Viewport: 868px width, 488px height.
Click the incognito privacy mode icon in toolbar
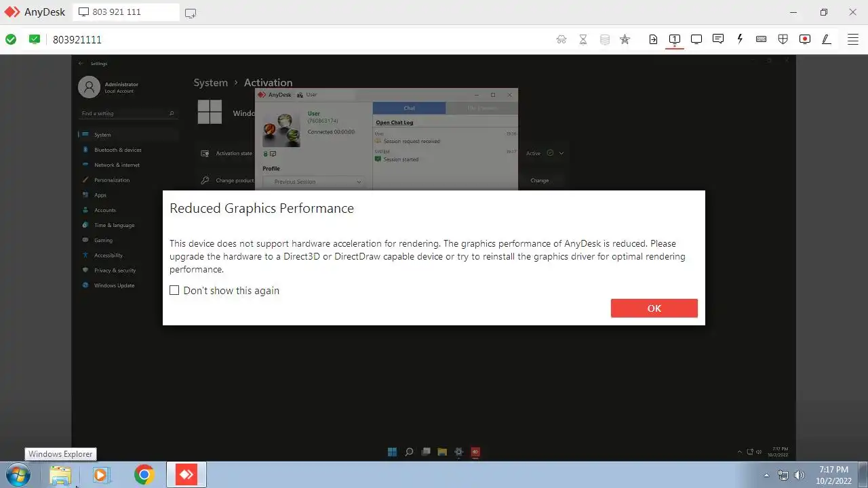pos(561,39)
